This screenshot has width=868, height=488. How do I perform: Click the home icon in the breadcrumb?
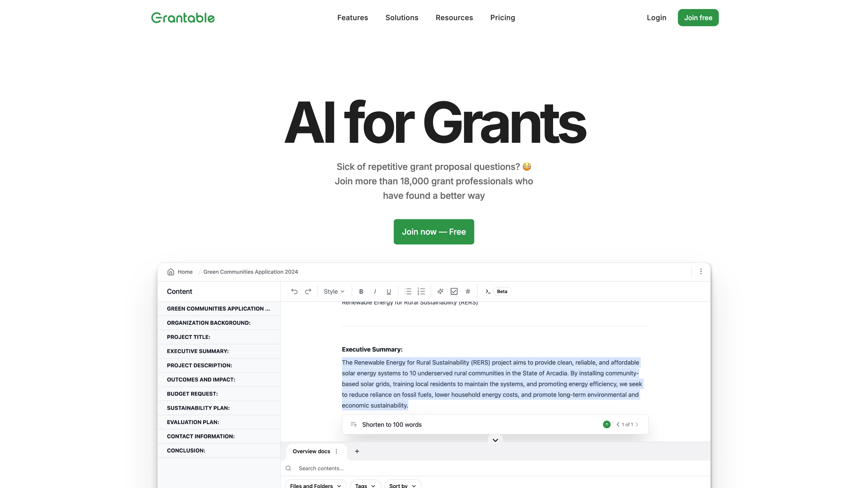171,272
